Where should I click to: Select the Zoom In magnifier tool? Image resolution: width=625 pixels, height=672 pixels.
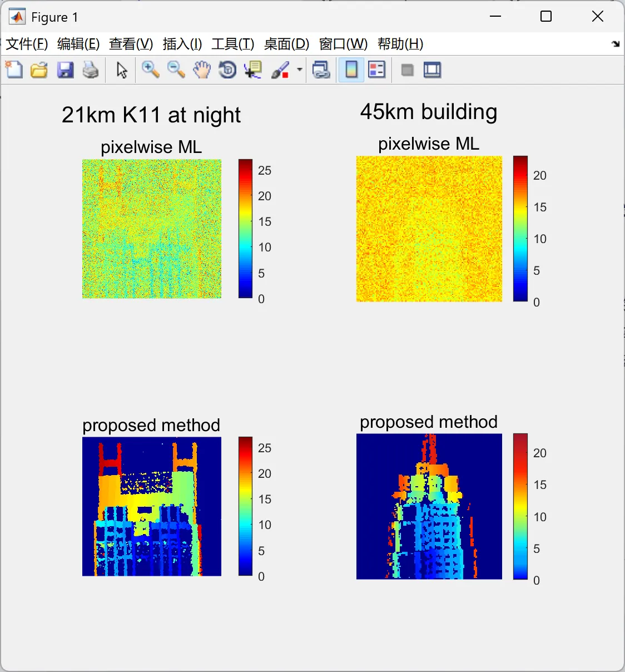pos(150,70)
